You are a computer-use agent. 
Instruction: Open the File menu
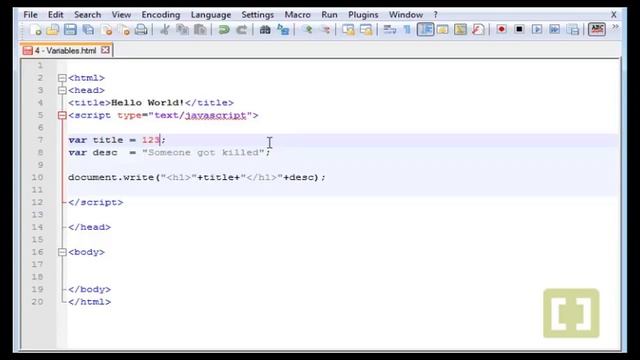pyautogui.click(x=31, y=15)
